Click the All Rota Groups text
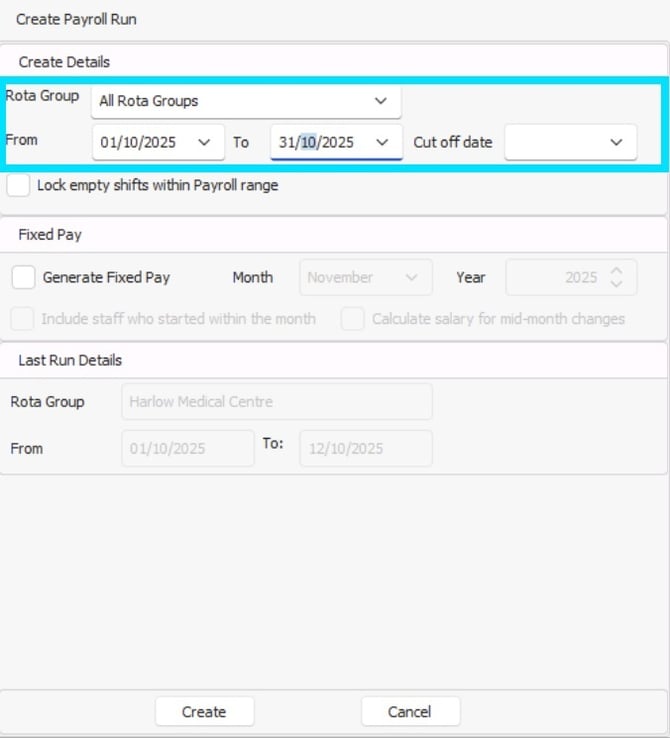Screen dimensions: 670x738 [149, 101]
